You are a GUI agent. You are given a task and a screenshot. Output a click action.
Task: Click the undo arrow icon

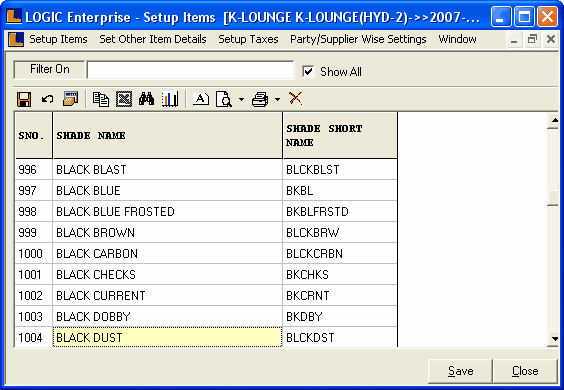(x=47, y=99)
